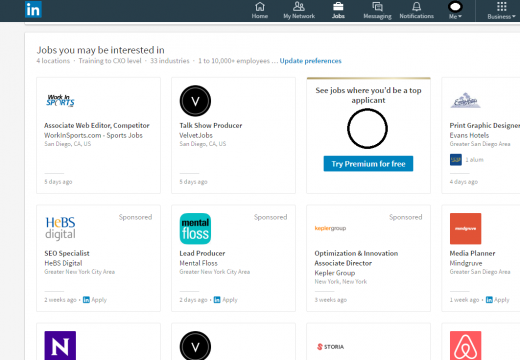Open Lead Producer job listing
The width and height of the screenshot is (520, 360).
point(202,253)
